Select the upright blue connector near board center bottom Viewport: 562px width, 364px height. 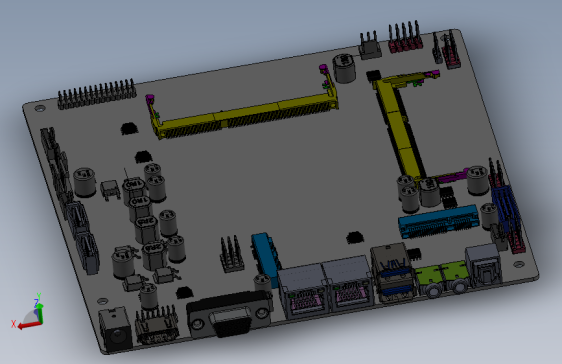pyautogui.click(x=266, y=259)
